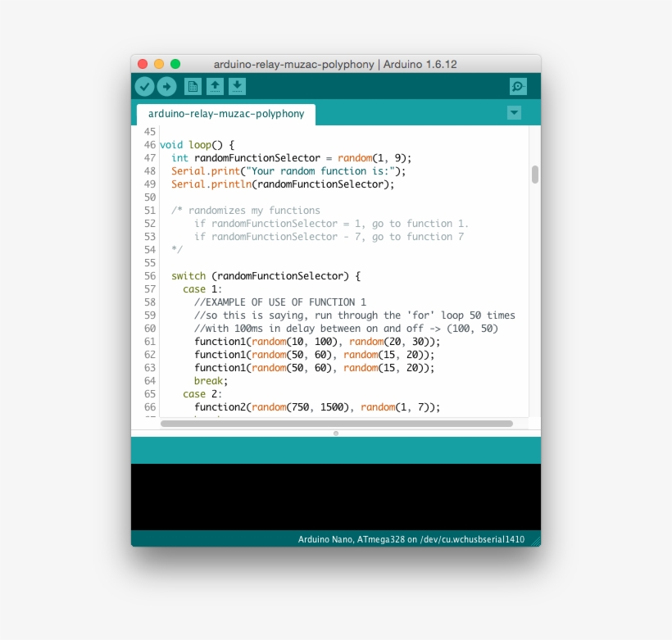Create a new sketch file
Viewport: 672px width, 640px height.
pyautogui.click(x=193, y=87)
